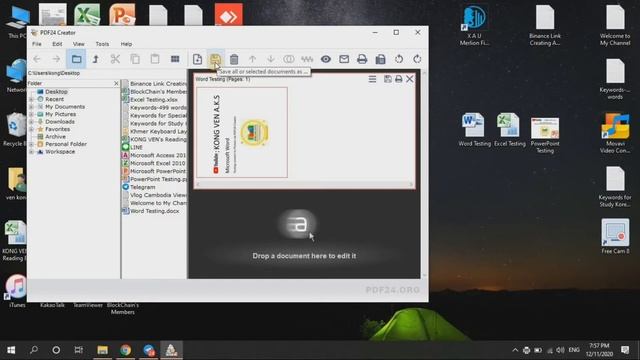Screen dimensions: 640x360
Task: Click the back navigation arrow in toolbar
Action: tap(37, 59)
